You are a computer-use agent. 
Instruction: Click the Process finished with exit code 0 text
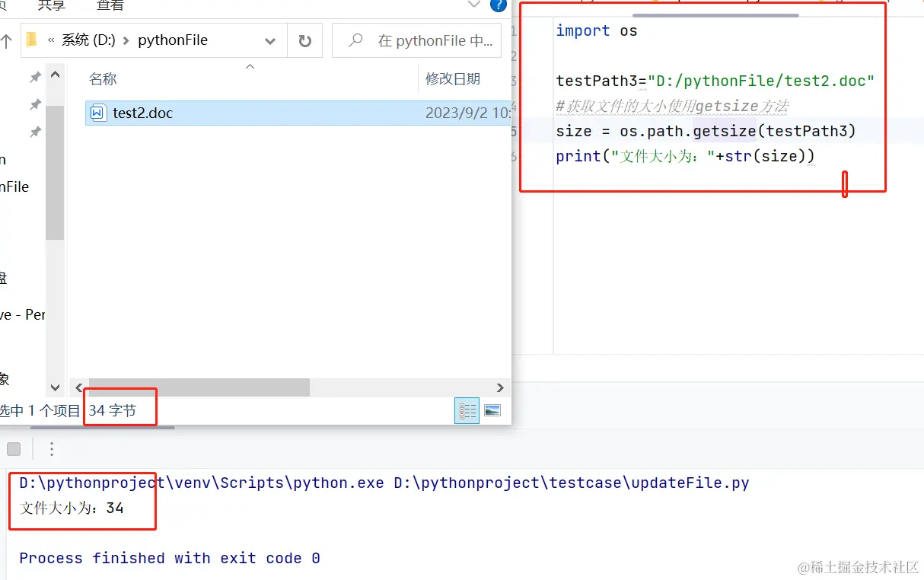pyautogui.click(x=170, y=559)
